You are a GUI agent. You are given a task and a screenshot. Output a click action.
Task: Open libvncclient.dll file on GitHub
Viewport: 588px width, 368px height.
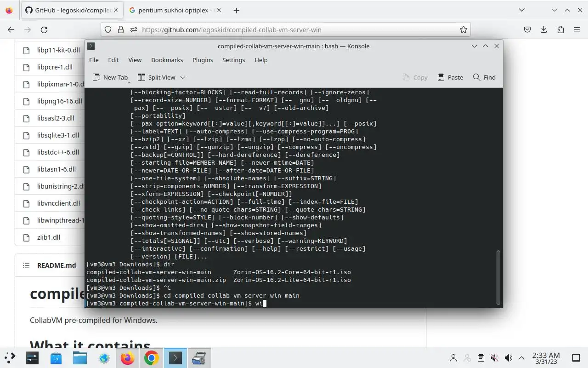pyautogui.click(x=59, y=203)
